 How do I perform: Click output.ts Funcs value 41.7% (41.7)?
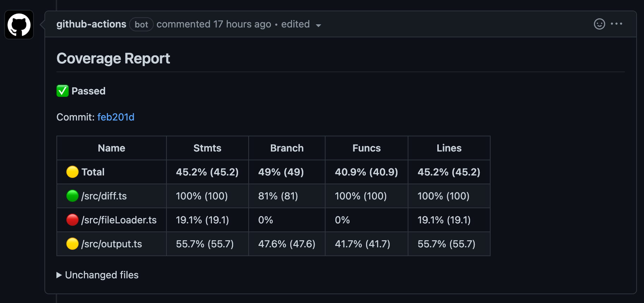(363, 244)
